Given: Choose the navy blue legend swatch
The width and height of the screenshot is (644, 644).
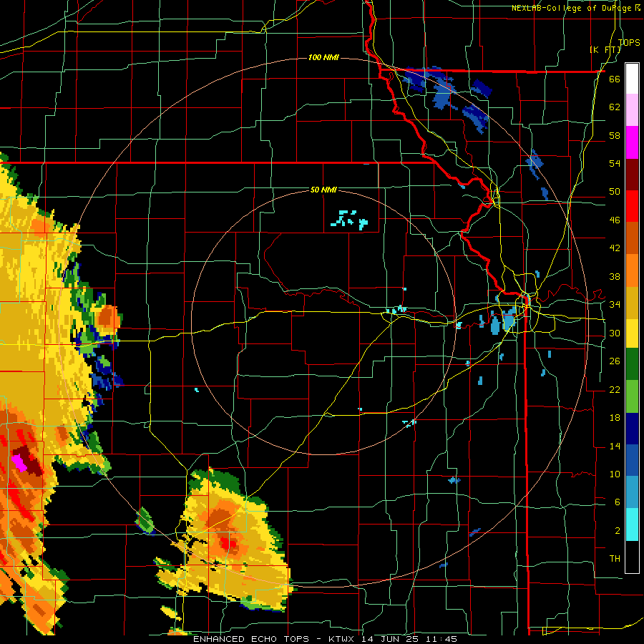Looking at the screenshot, I should click(x=632, y=429).
